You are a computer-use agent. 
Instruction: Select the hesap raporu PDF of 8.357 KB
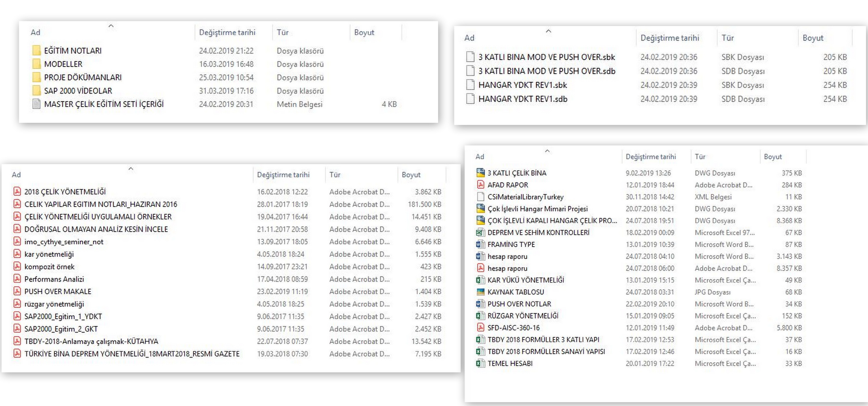pos(507,268)
